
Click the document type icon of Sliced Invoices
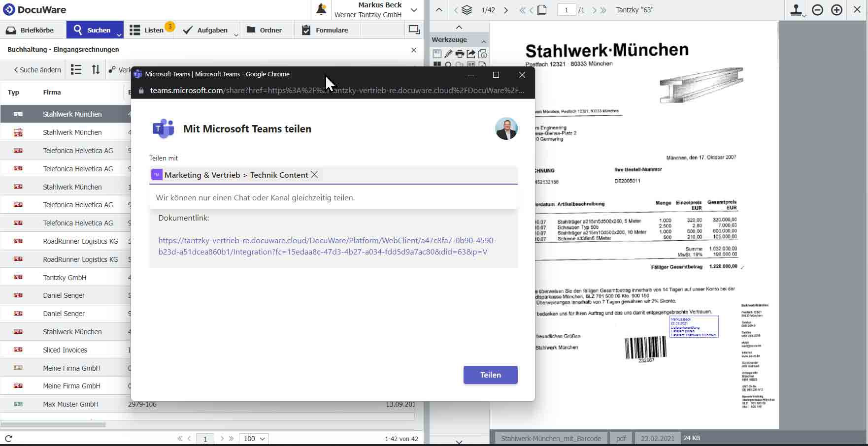[x=18, y=350]
